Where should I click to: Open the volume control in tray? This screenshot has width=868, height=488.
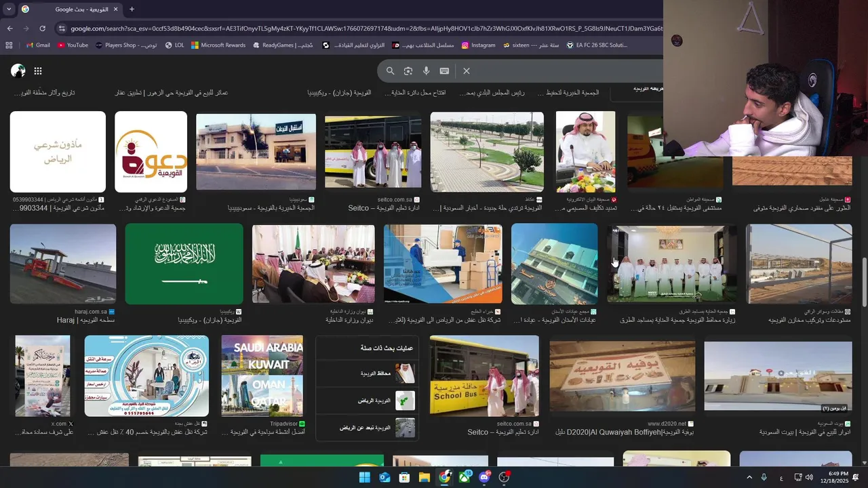[809, 478]
